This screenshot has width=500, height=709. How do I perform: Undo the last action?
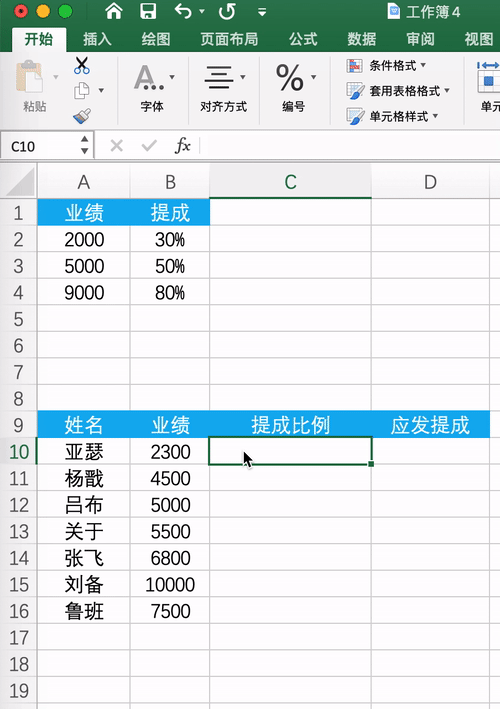(x=183, y=11)
